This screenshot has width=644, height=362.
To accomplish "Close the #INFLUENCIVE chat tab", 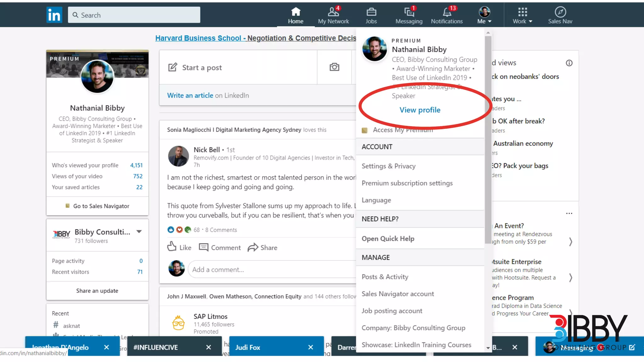I will [208, 347].
